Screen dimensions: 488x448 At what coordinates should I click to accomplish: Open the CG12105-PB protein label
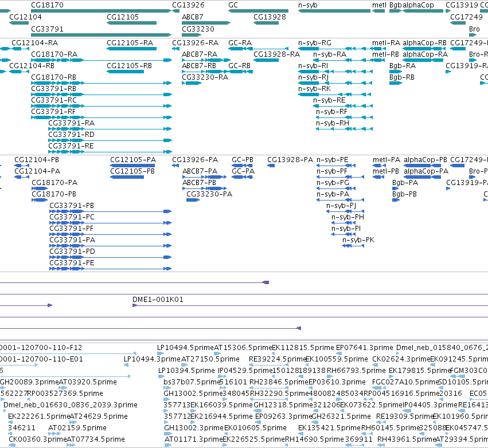132,171
